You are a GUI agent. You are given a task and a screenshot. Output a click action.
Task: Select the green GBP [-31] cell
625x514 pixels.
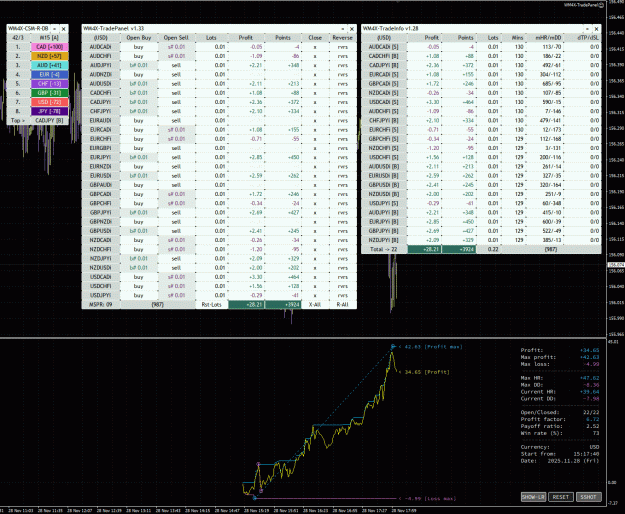[49, 93]
